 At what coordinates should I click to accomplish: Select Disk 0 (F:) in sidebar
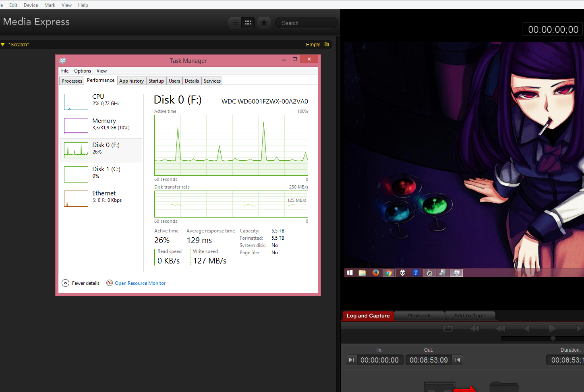pyautogui.click(x=101, y=150)
